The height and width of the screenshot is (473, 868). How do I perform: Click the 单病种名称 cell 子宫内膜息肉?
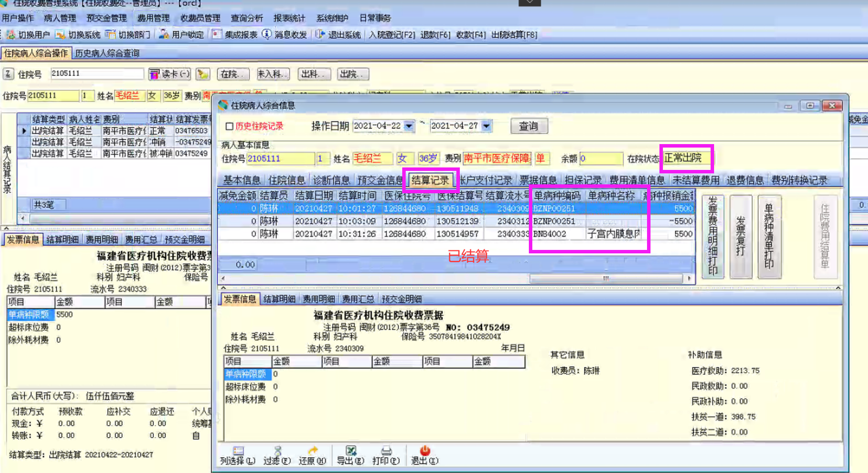pos(614,234)
